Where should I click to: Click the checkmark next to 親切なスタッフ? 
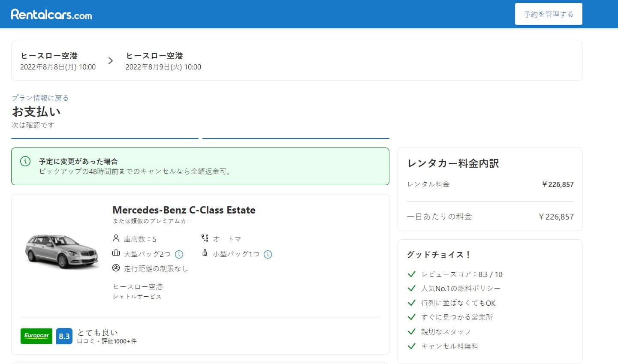tap(412, 331)
